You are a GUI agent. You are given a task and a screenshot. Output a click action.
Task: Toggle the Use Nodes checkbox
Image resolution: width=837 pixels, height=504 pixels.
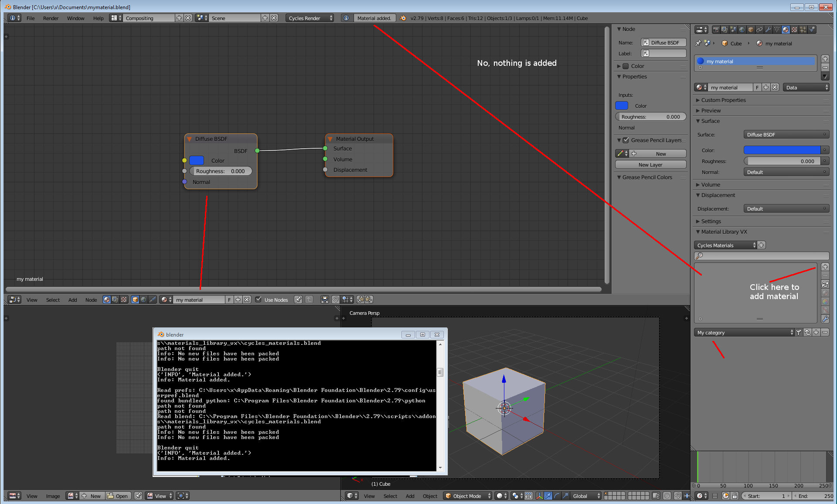pyautogui.click(x=259, y=300)
